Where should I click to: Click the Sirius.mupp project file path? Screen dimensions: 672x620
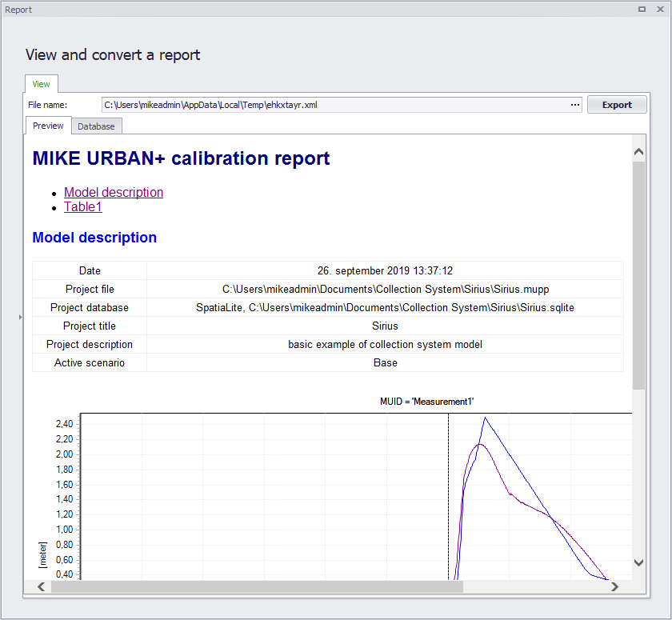pos(385,290)
